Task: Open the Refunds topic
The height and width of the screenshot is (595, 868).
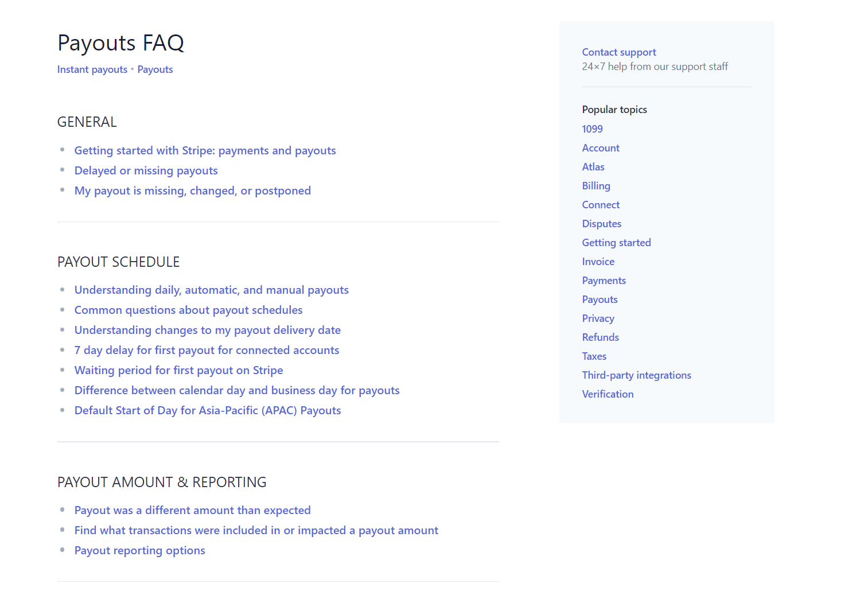Action: [x=600, y=337]
